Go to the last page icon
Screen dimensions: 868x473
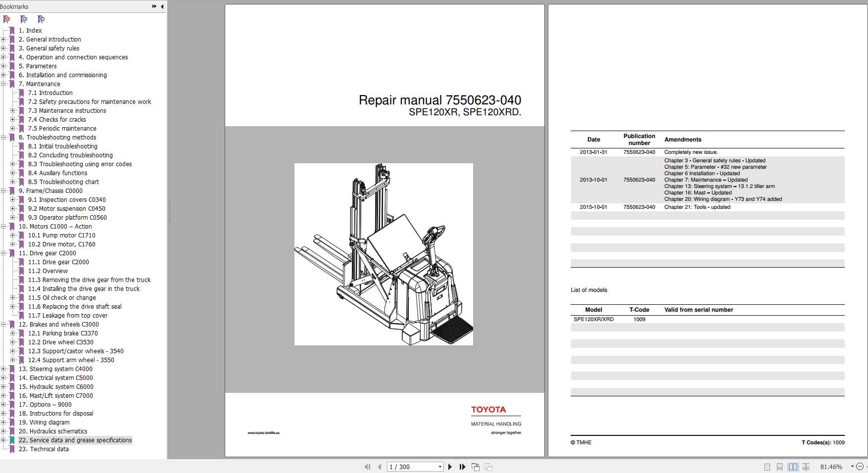pyautogui.click(x=462, y=467)
